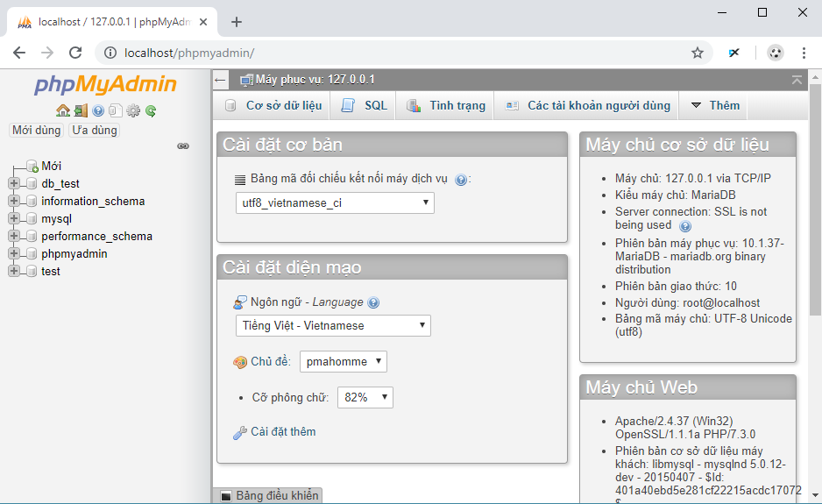The width and height of the screenshot is (822, 504).
Task: Open Chrome three-dot menu
Action: (804, 53)
